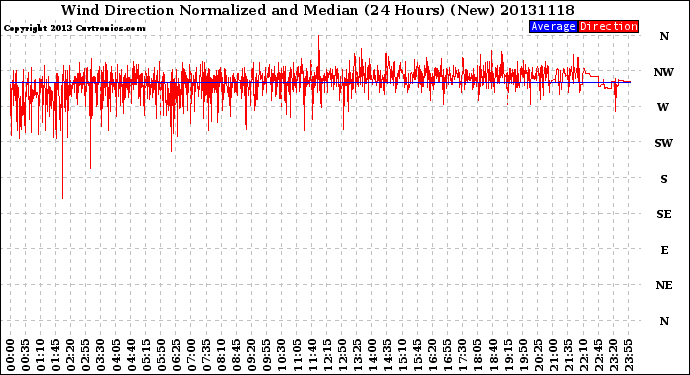Screen dimensions: 690x375
Task: Click the 22:10 time axis label
Action: (x=583, y=355)
